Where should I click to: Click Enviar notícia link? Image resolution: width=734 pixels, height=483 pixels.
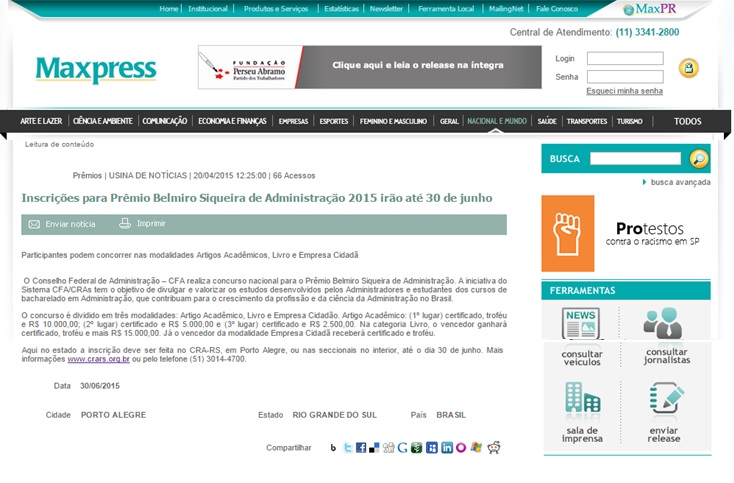click(70, 224)
